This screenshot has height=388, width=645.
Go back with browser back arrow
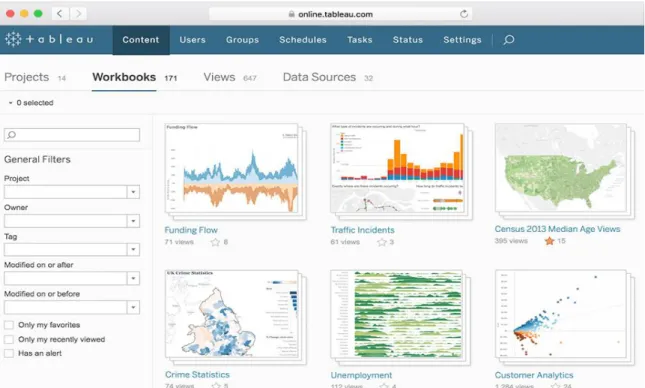pos(60,14)
